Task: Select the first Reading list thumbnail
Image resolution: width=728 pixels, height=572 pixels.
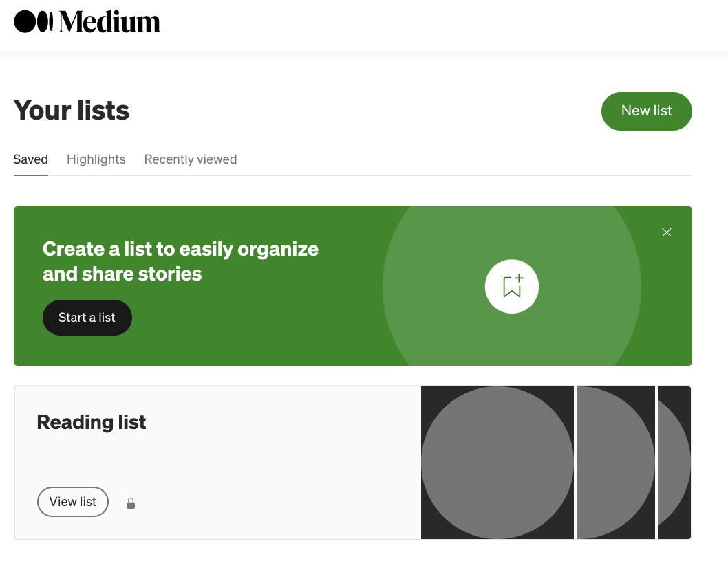Action: (497, 462)
